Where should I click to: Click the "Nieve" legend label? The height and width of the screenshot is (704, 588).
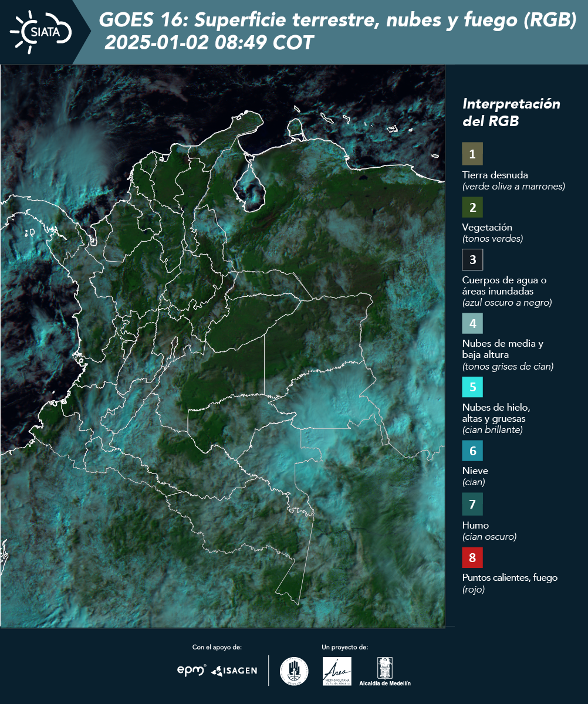[x=475, y=471]
